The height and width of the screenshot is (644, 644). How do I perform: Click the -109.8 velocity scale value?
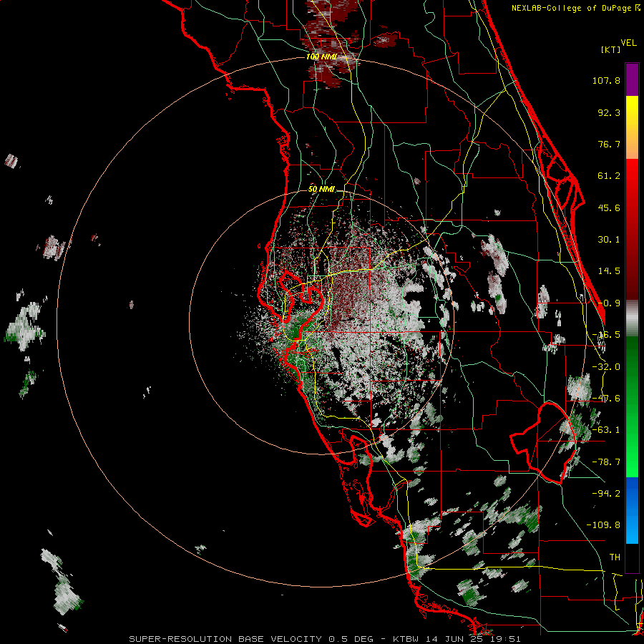(603, 525)
